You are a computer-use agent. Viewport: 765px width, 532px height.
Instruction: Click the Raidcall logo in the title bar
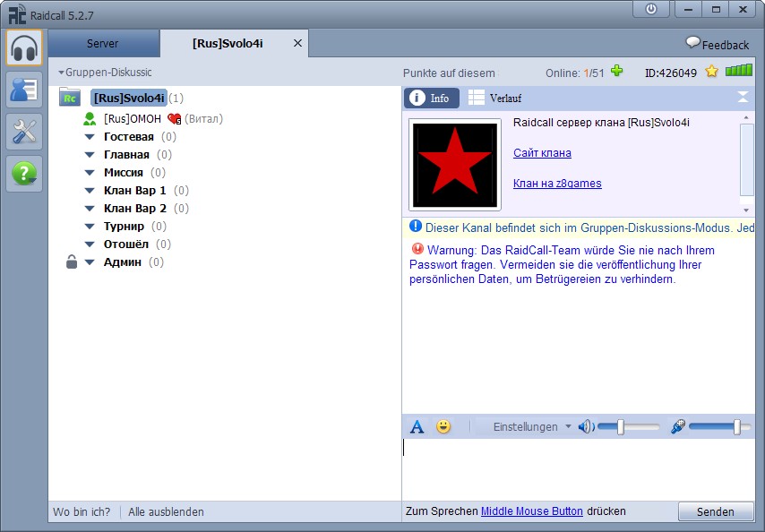pos(18,13)
